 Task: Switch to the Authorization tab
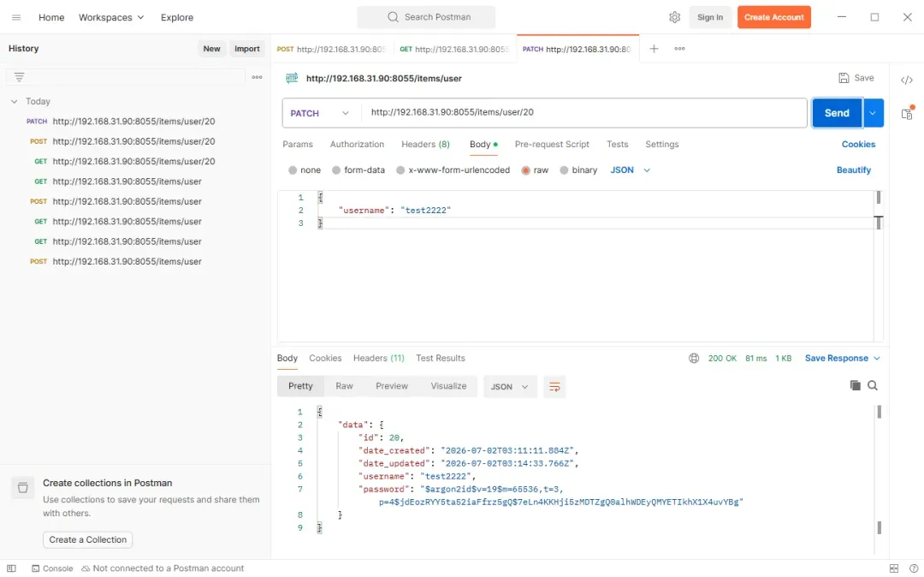click(357, 145)
